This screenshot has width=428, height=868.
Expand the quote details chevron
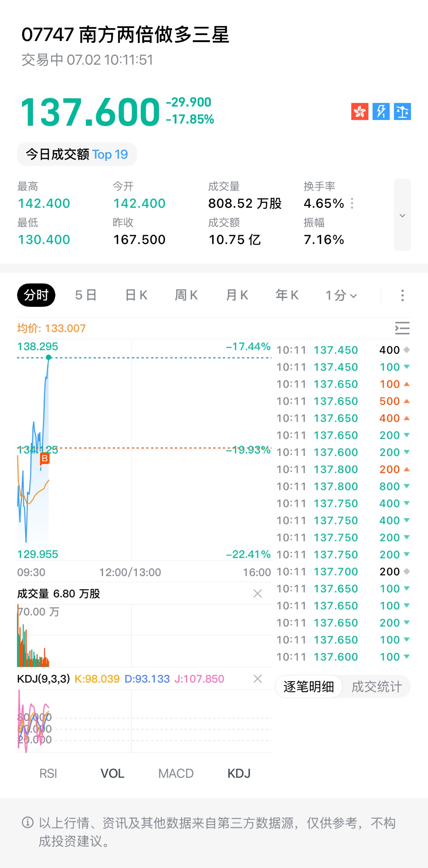tap(402, 215)
